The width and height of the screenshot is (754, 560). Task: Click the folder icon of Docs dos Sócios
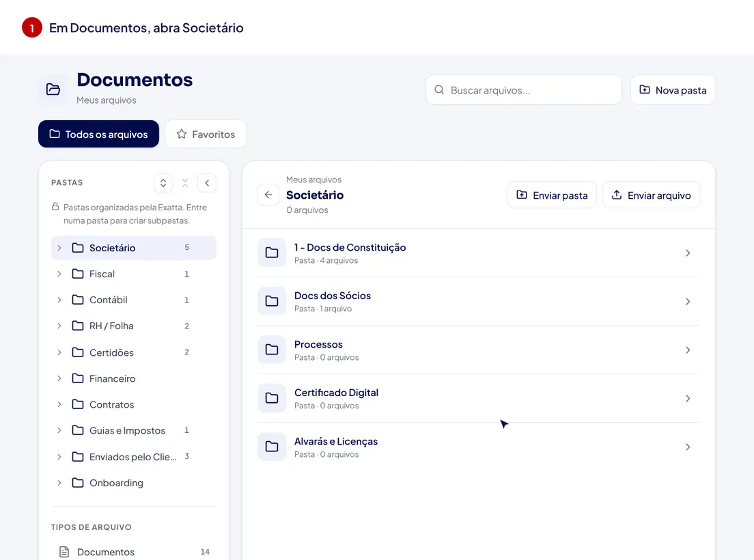point(272,301)
